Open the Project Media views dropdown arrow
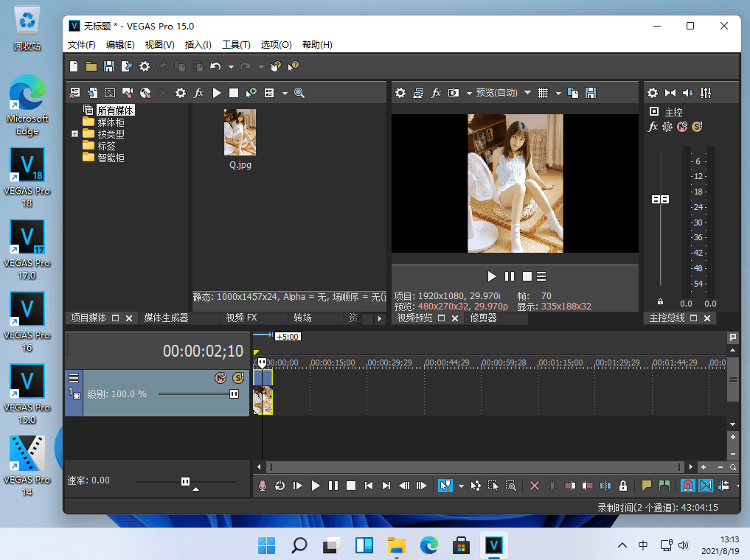Viewport: 750px width, 560px height. click(285, 93)
